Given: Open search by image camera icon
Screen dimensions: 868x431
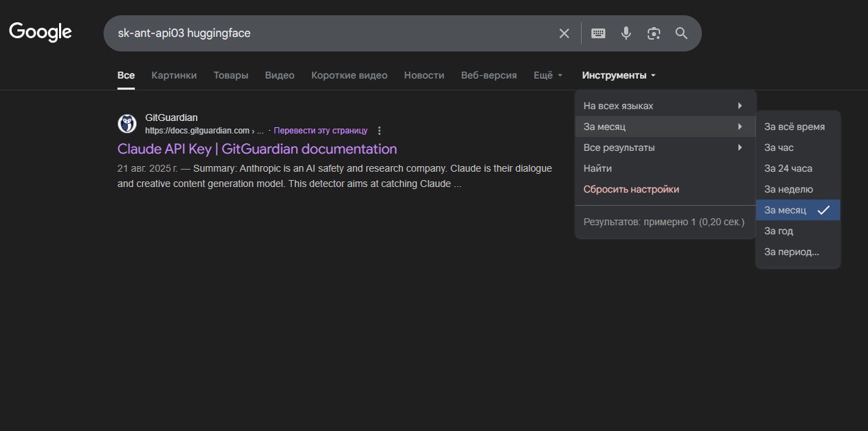Looking at the screenshot, I should (x=653, y=33).
